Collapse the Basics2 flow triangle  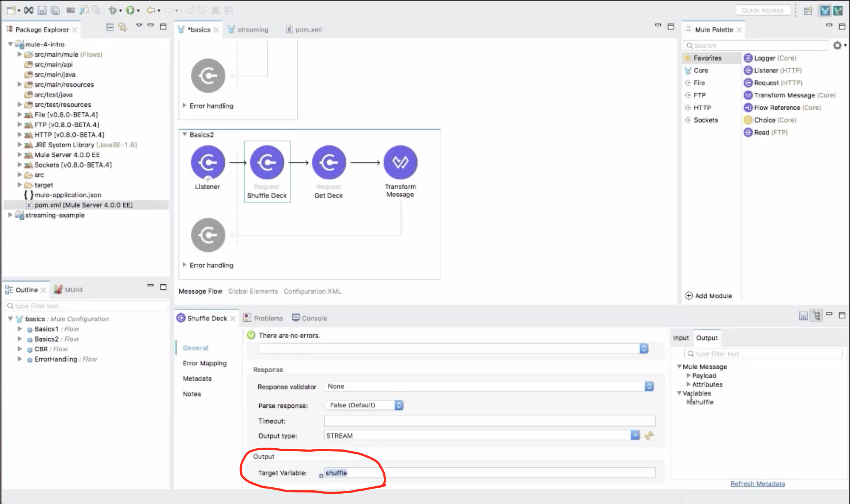(x=184, y=135)
